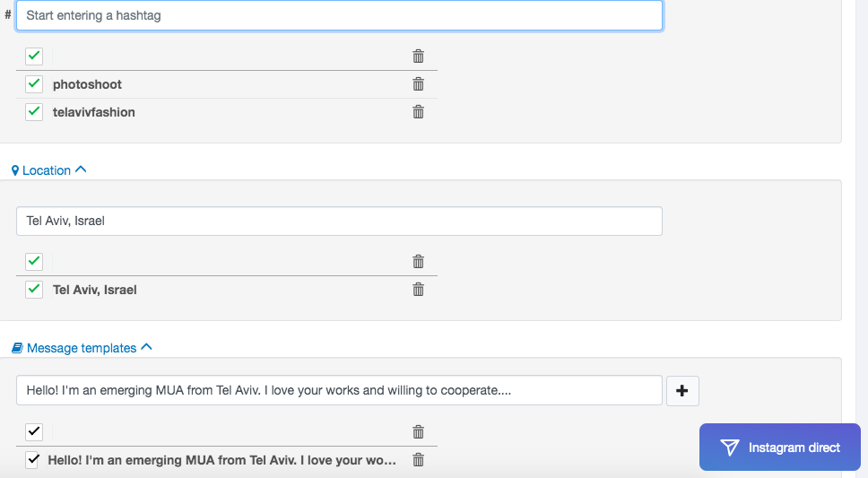Uncheck the photoshoot hashtag checkbox

pos(34,84)
